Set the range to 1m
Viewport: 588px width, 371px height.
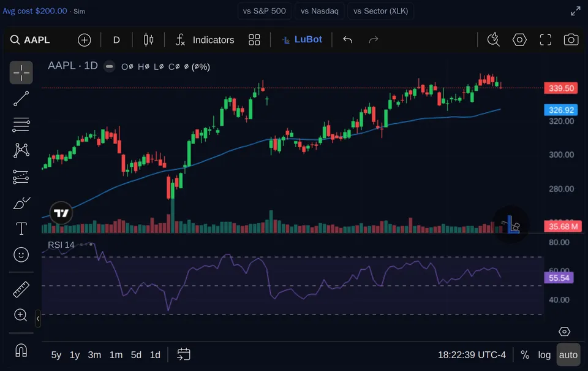[116, 355]
